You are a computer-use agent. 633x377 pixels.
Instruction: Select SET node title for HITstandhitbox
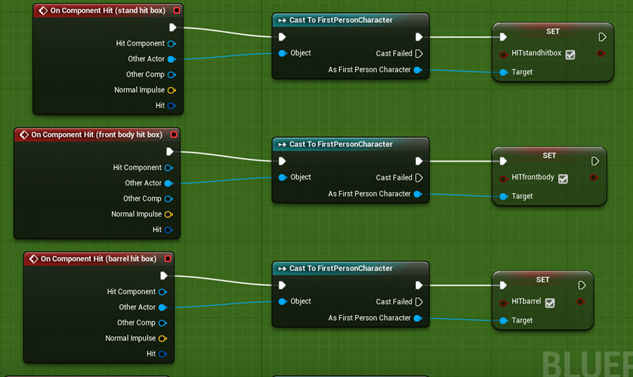click(553, 31)
